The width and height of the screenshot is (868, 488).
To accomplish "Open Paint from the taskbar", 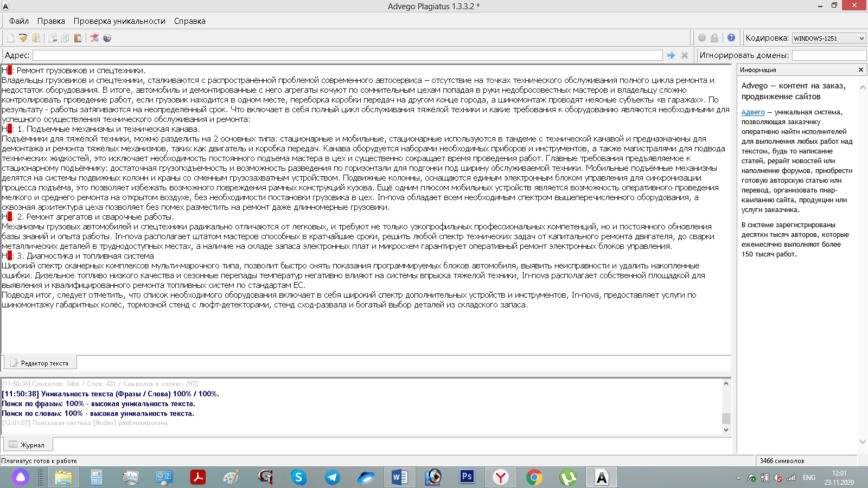I will click(231, 477).
